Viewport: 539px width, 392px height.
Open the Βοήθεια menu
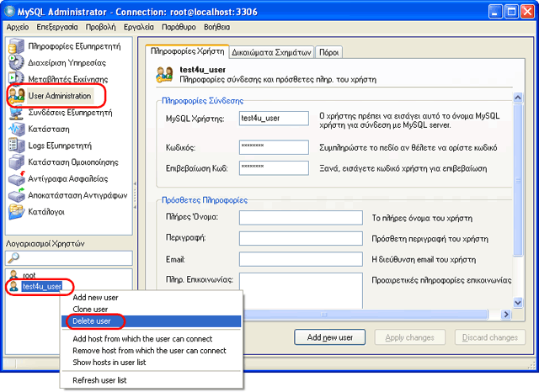click(x=216, y=27)
